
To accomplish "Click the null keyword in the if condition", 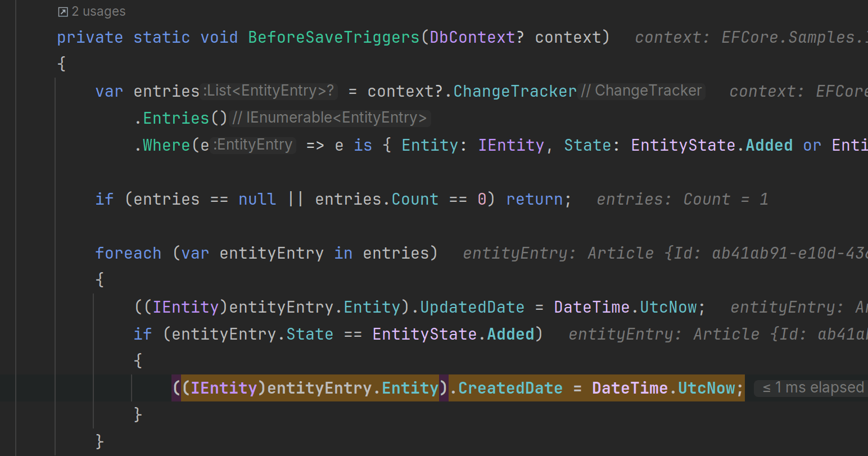I will pos(257,200).
